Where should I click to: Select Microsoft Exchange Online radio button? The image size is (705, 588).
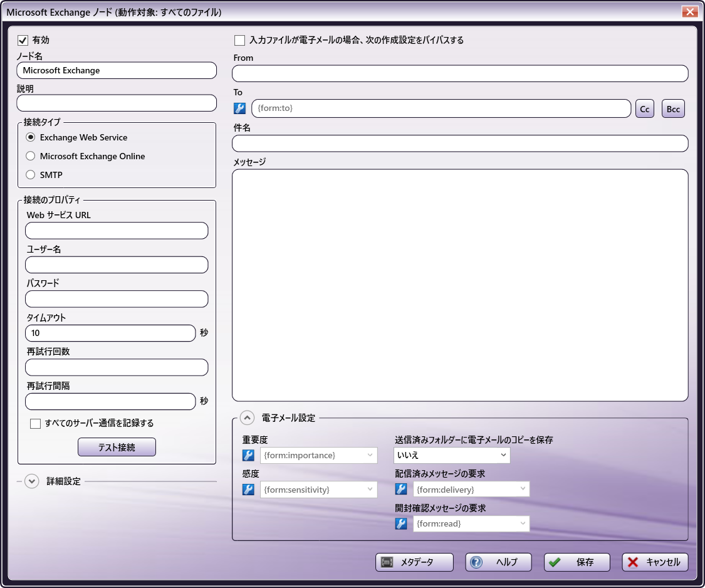click(30, 156)
